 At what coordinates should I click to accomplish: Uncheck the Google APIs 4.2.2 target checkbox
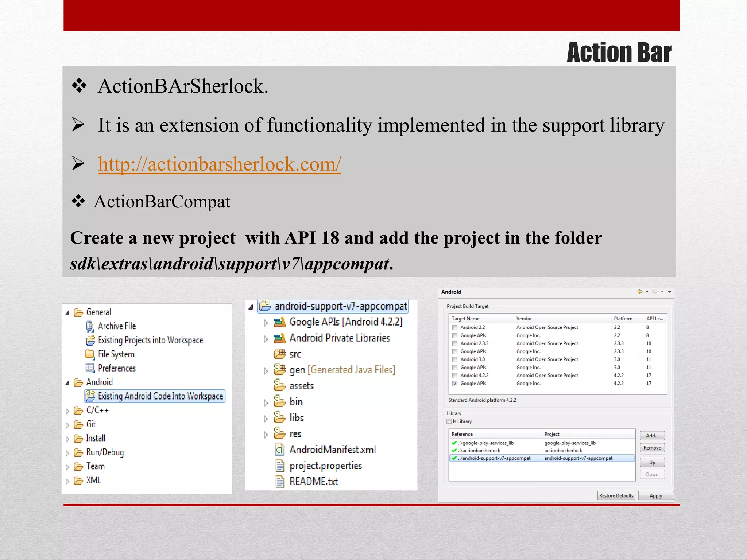(x=455, y=384)
